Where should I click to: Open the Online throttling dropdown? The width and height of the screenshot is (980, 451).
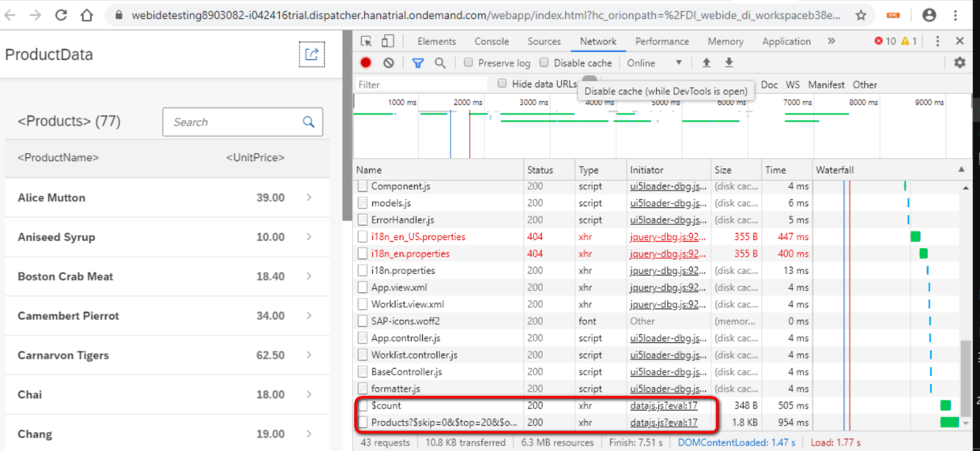point(654,63)
